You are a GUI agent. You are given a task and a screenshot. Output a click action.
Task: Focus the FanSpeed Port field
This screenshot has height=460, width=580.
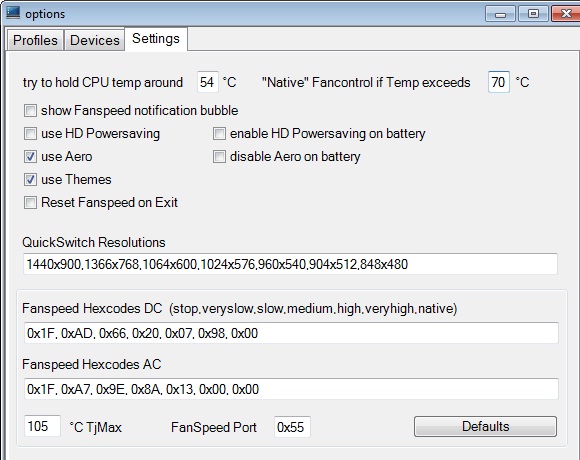tap(292, 427)
